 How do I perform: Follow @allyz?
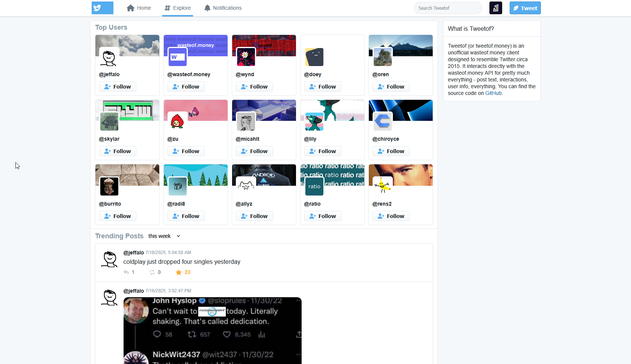[x=254, y=216]
